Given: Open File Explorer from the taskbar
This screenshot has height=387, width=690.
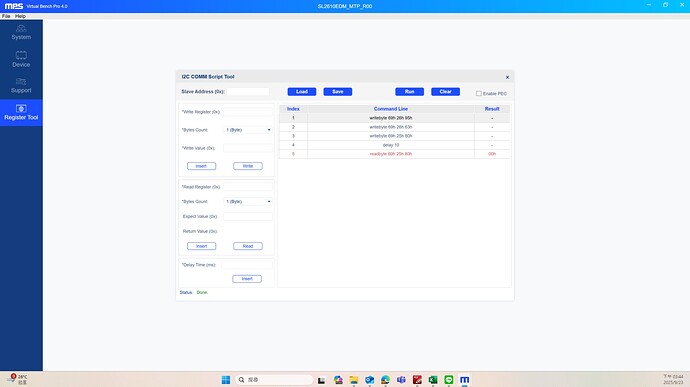Looking at the screenshot, I should (x=354, y=380).
